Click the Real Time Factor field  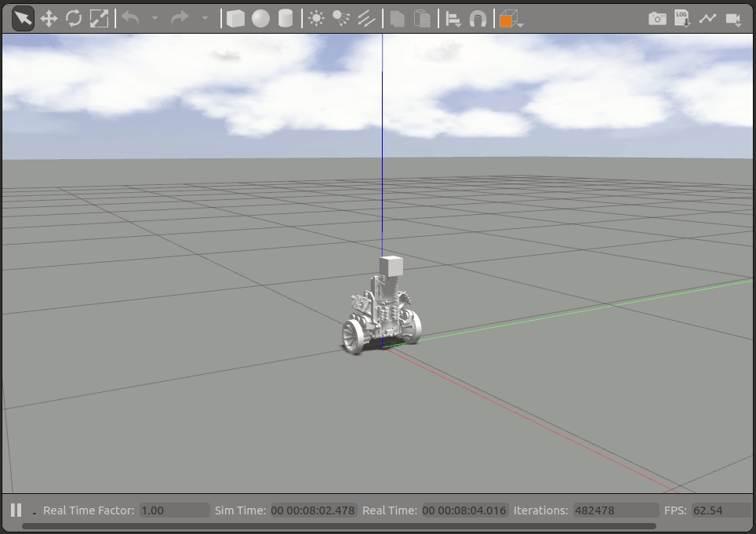pos(175,510)
